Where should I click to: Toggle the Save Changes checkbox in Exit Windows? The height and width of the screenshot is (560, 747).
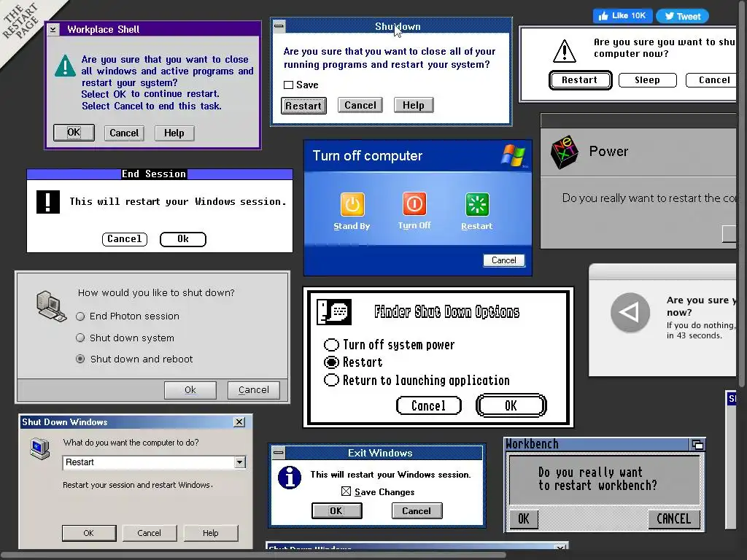[x=347, y=491]
